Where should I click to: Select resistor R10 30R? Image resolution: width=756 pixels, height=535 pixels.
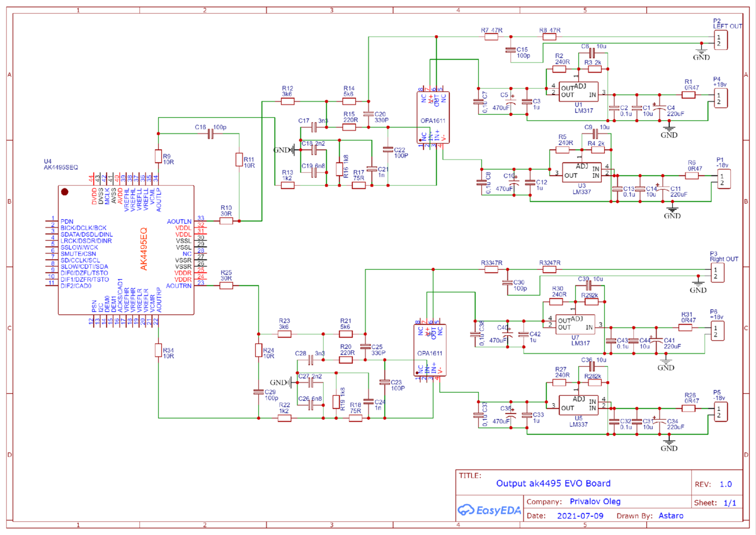point(226,221)
